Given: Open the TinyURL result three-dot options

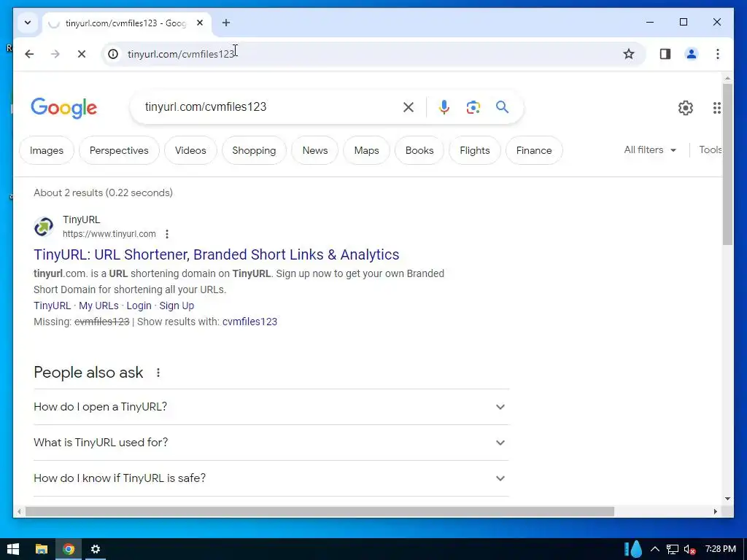Looking at the screenshot, I should 167,234.
